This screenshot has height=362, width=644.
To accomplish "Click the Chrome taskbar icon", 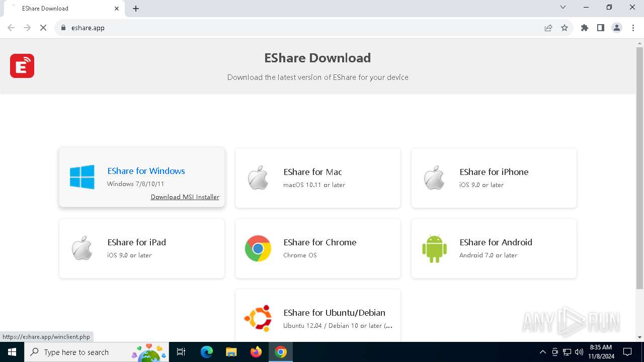I will (281, 352).
